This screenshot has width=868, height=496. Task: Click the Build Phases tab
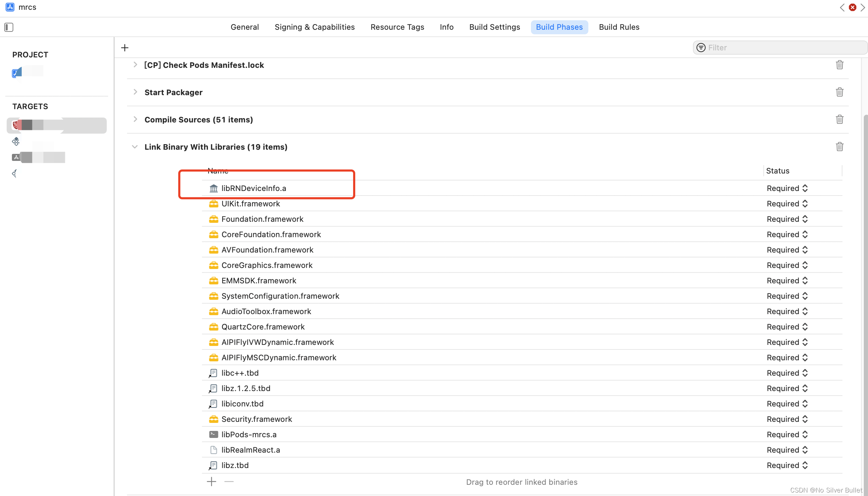click(x=559, y=27)
